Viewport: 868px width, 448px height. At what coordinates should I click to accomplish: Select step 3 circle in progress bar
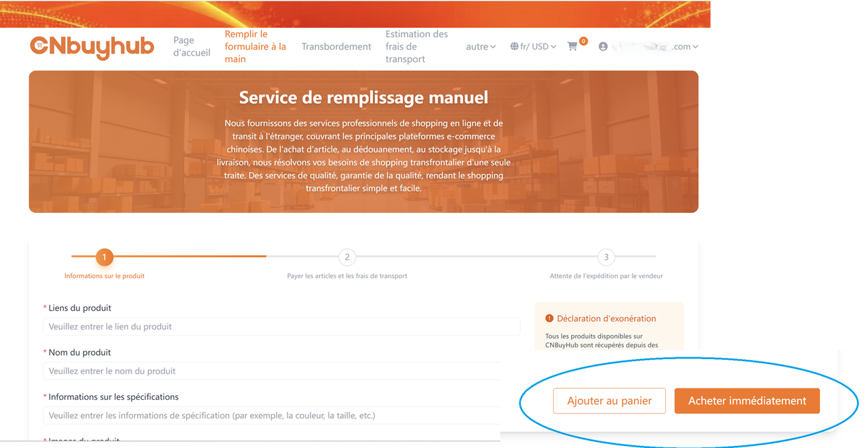606,258
